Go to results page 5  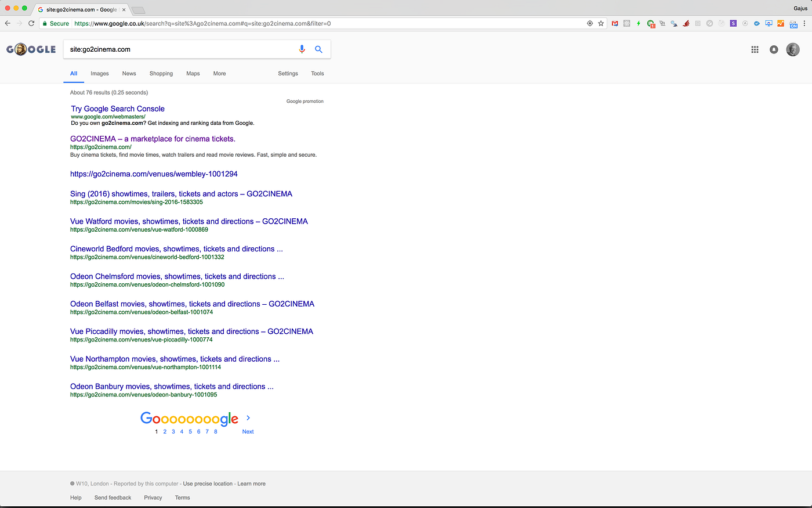pos(190,432)
